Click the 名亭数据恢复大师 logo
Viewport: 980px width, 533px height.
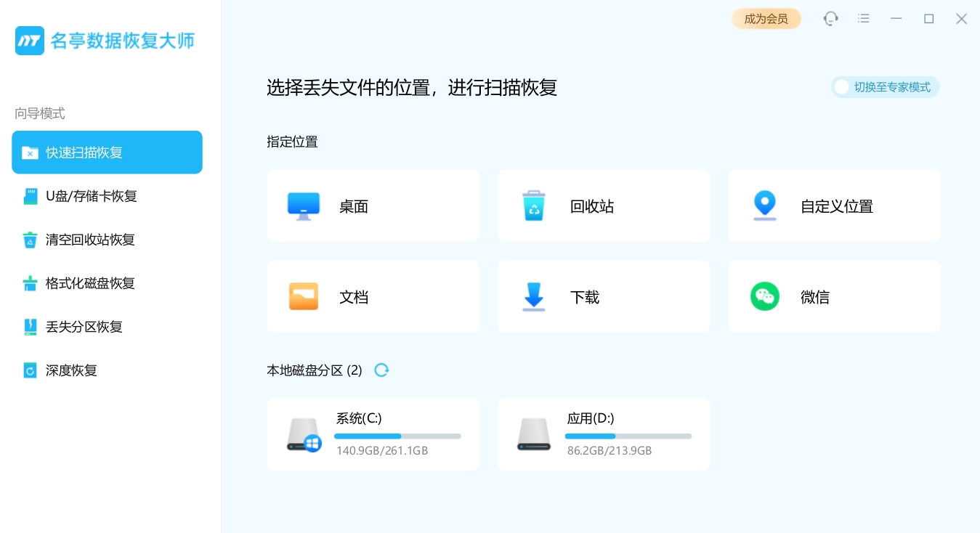pos(105,41)
